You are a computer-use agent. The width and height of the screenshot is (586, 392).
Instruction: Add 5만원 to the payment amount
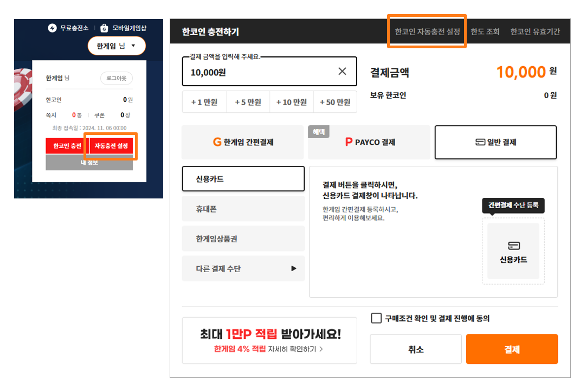(248, 102)
